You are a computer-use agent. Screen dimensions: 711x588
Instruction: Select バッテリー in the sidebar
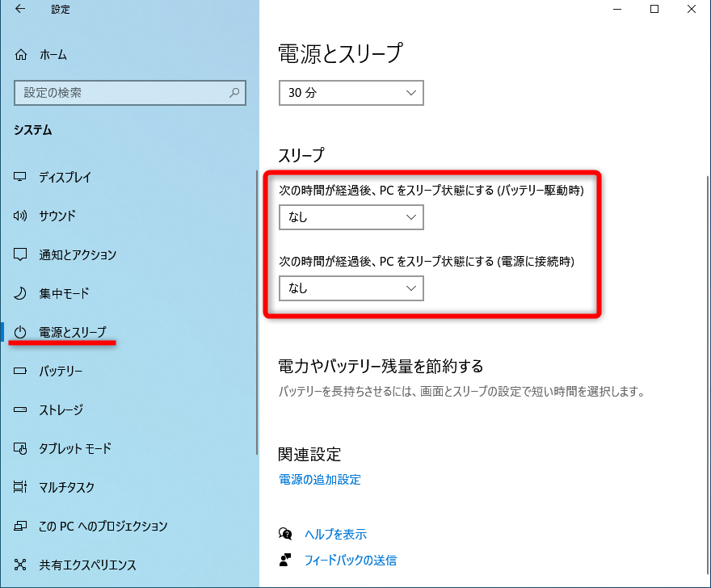tap(61, 371)
